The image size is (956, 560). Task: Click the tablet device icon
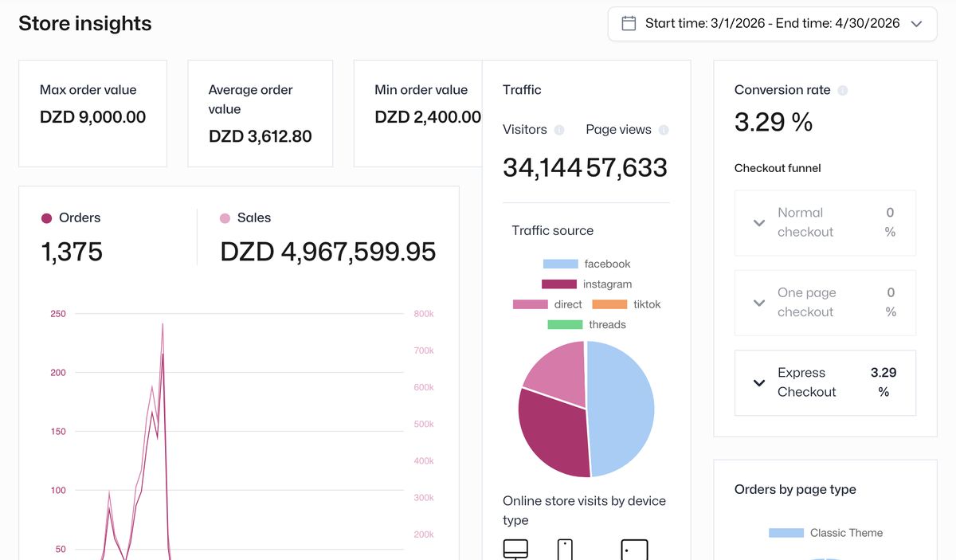[634, 550]
